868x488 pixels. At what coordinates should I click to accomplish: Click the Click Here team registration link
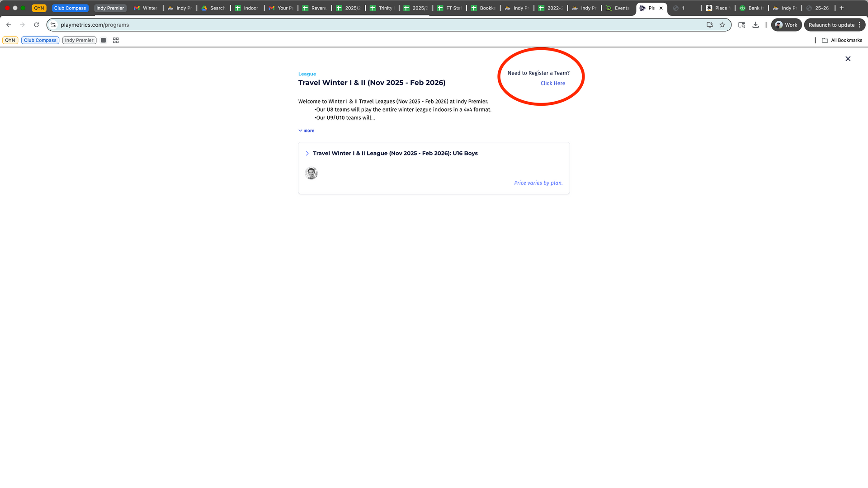[552, 83]
